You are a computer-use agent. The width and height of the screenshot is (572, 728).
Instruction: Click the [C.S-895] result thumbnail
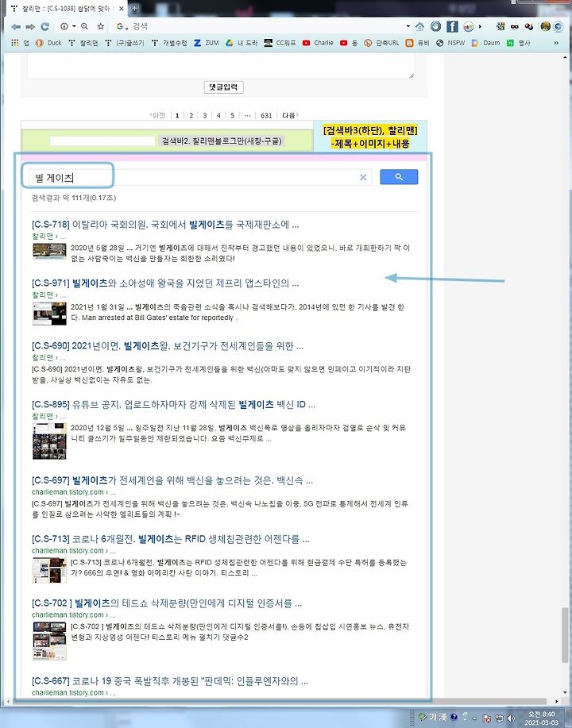[x=49, y=441]
